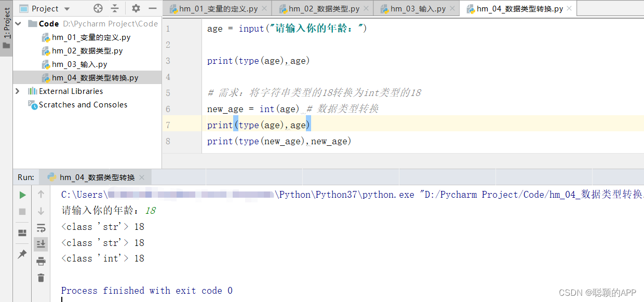Click highlighted line 7 print(type(age),age)
This screenshot has height=302, width=644.
(259, 125)
